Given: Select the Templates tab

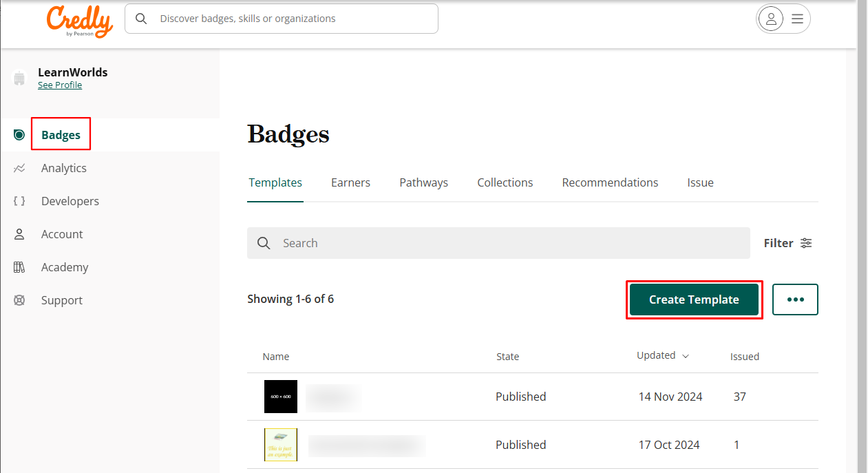Looking at the screenshot, I should tap(275, 182).
